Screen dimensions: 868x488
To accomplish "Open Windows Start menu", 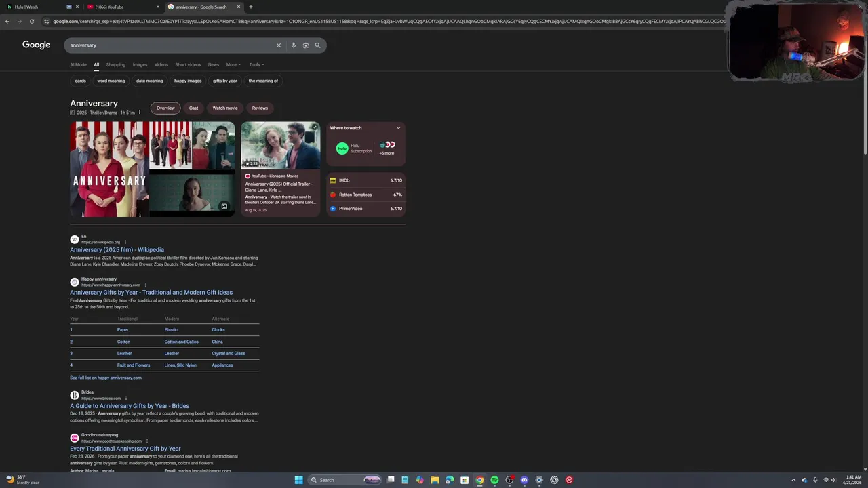I will click(298, 480).
